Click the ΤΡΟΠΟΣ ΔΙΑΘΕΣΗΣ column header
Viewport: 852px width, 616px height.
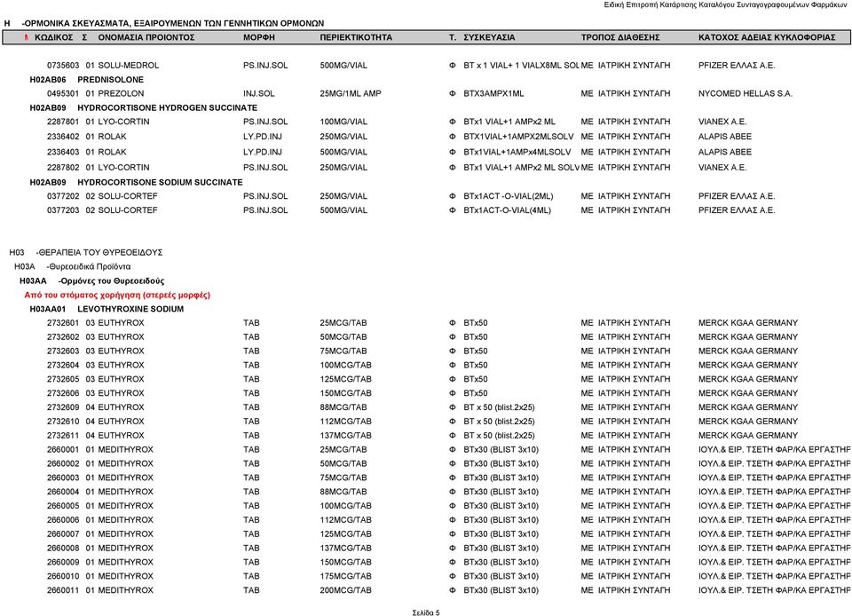point(620,37)
